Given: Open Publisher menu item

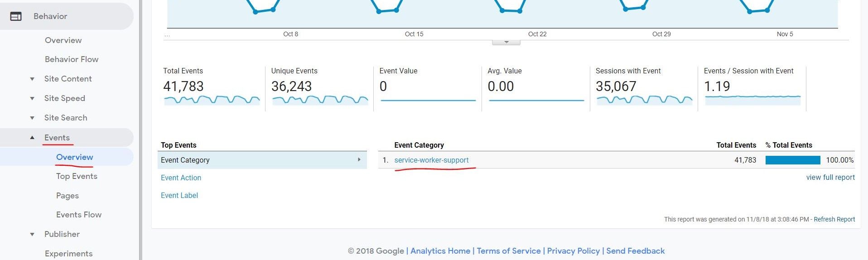Looking at the screenshot, I should click(x=62, y=234).
